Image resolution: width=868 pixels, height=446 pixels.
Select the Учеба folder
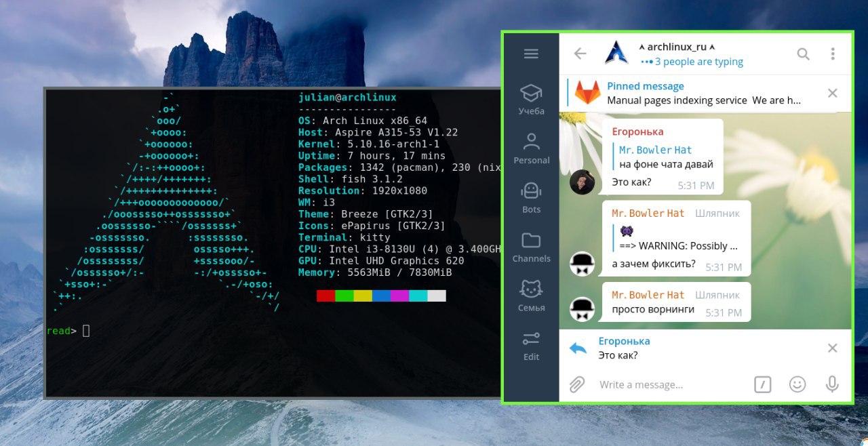click(531, 100)
